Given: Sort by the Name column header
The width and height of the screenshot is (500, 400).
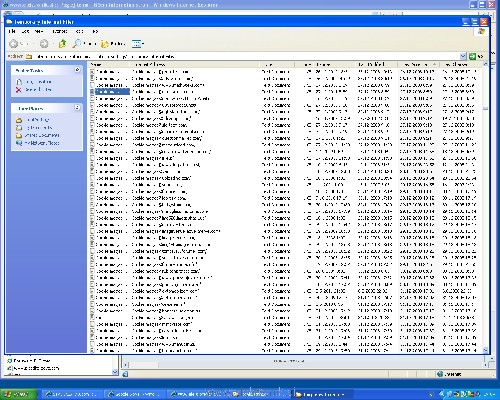Looking at the screenshot, I should [x=109, y=64].
